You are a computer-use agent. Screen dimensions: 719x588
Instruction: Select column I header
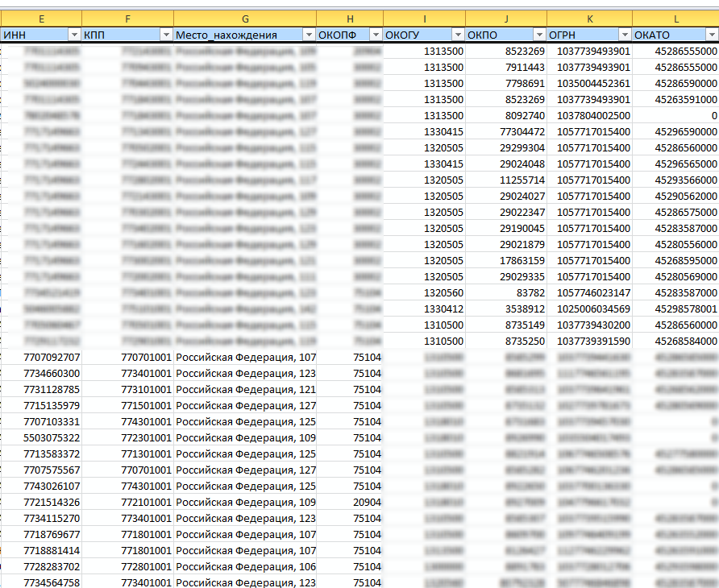click(424, 19)
